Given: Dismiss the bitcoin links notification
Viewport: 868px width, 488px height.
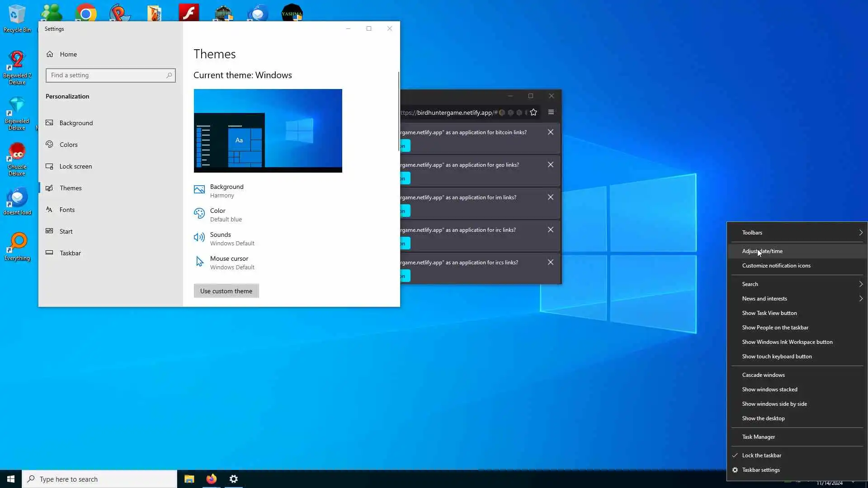Looking at the screenshot, I should coord(550,132).
